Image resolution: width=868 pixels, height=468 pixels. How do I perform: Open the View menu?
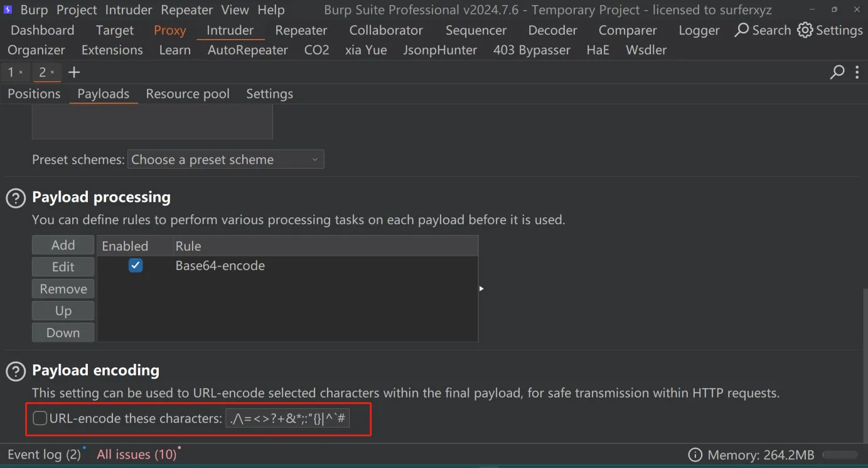[x=235, y=10]
